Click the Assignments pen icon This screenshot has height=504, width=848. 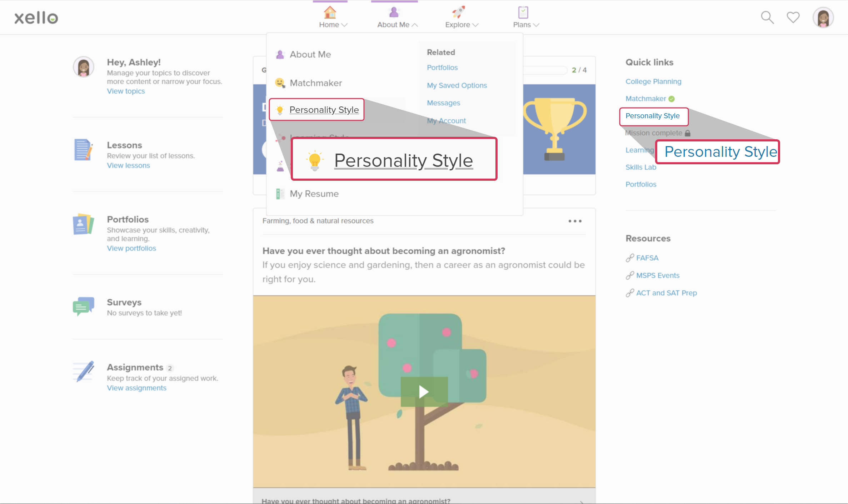pos(84,371)
